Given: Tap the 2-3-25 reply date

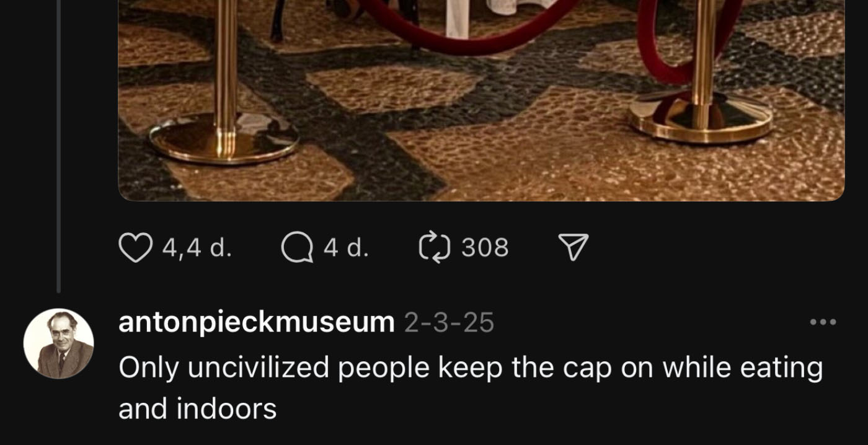Looking at the screenshot, I should [449, 322].
